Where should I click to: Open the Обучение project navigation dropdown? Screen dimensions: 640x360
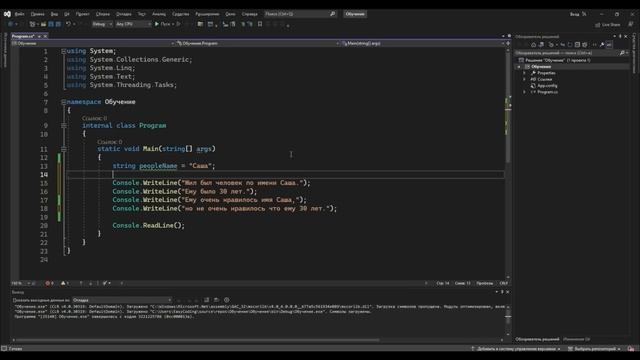point(93,43)
